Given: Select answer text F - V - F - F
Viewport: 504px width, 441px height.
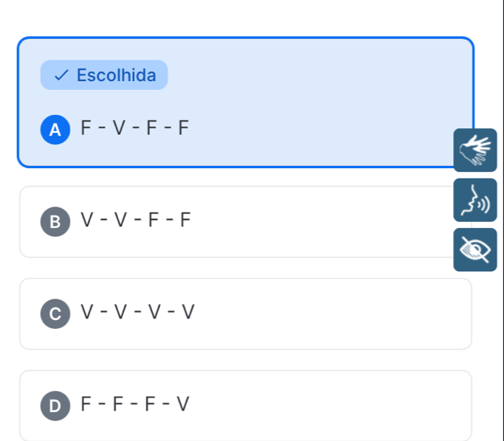Looking at the screenshot, I should point(135,128).
